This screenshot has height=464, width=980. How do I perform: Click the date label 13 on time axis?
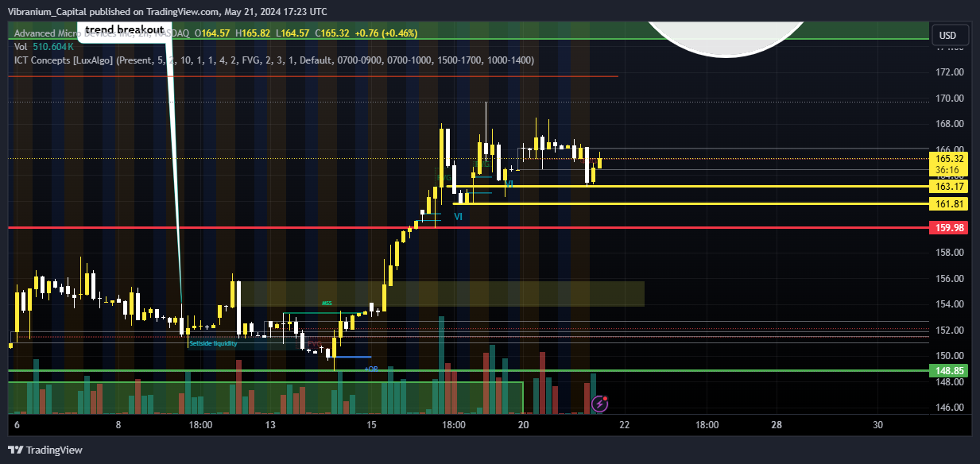pos(271,425)
